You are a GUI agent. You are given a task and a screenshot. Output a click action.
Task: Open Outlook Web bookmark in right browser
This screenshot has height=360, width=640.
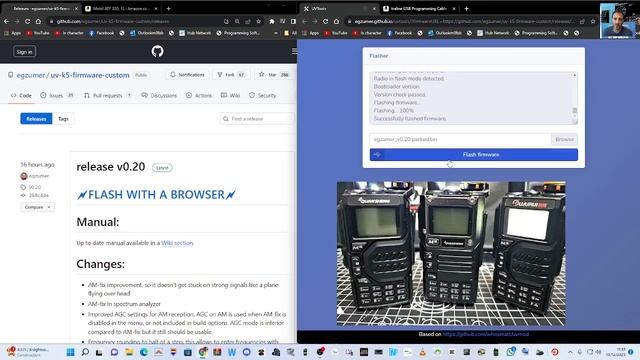(444, 33)
